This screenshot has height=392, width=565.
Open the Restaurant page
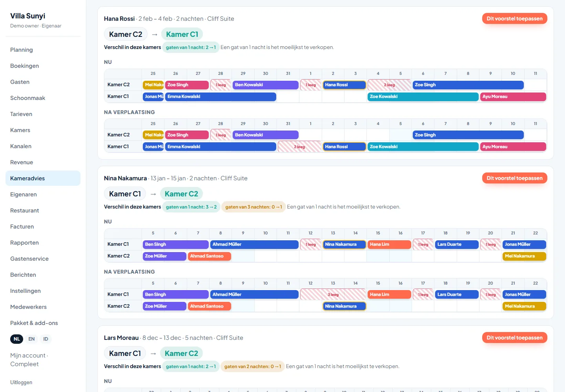pos(43,211)
